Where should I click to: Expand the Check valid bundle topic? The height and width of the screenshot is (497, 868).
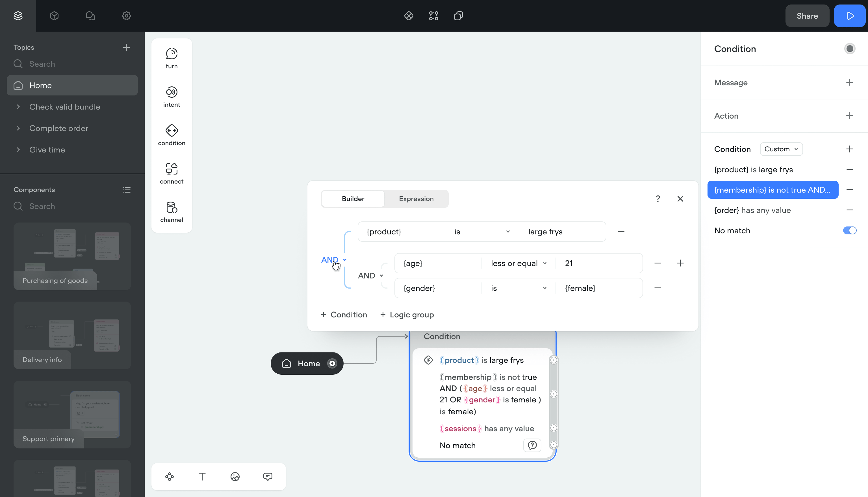[18, 107]
